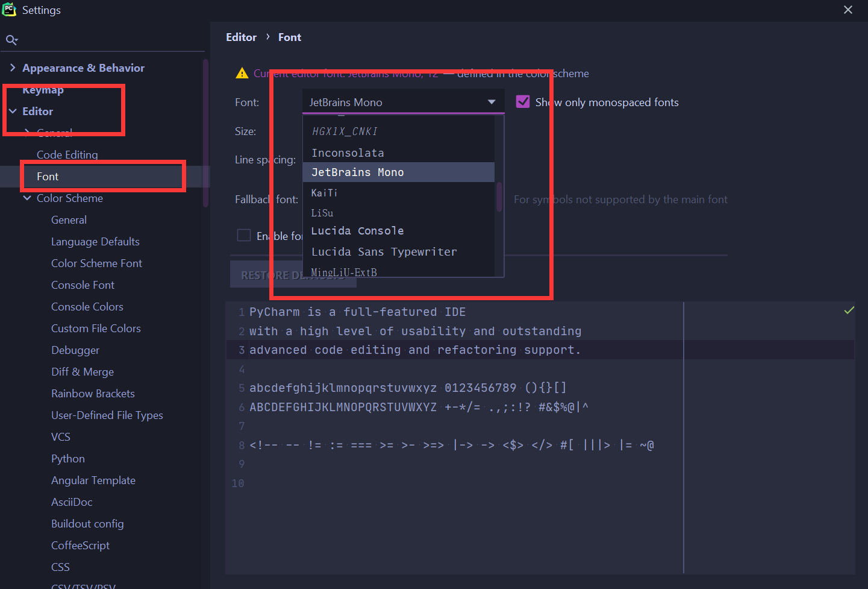The height and width of the screenshot is (589, 868).
Task: Open Color Scheme Font page
Action: [x=96, y=263]
